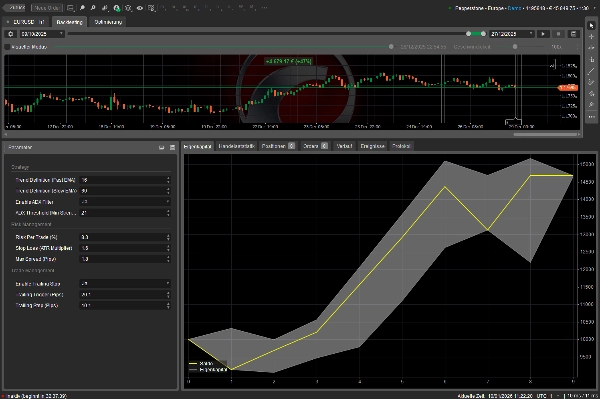
Task: Open the Handelsstatistik tab
Action: 236,146
